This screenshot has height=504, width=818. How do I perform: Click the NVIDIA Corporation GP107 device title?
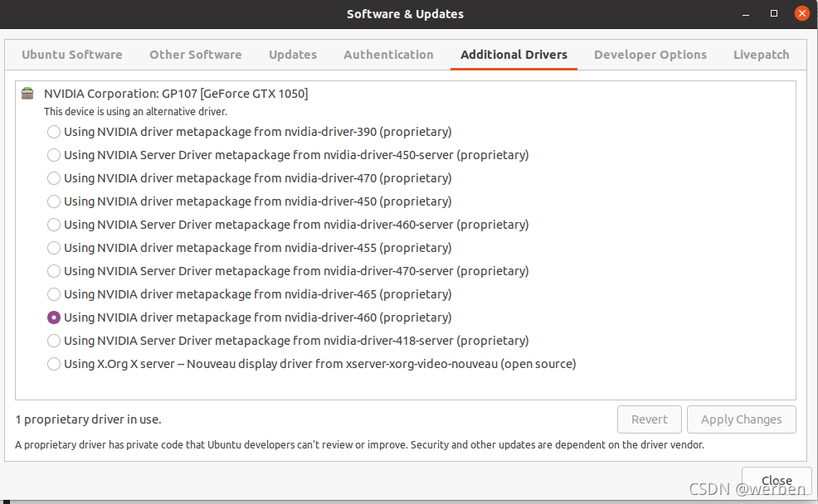176,94
